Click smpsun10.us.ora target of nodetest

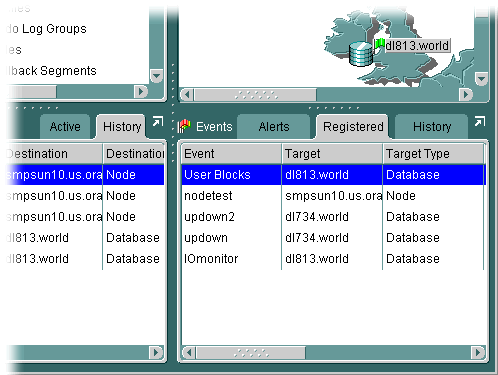333,196
